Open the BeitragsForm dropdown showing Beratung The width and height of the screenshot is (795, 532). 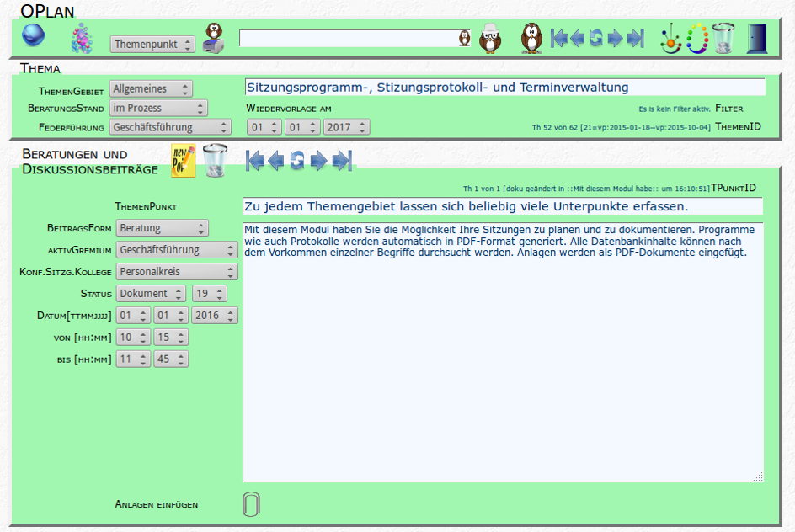(162, 228)
